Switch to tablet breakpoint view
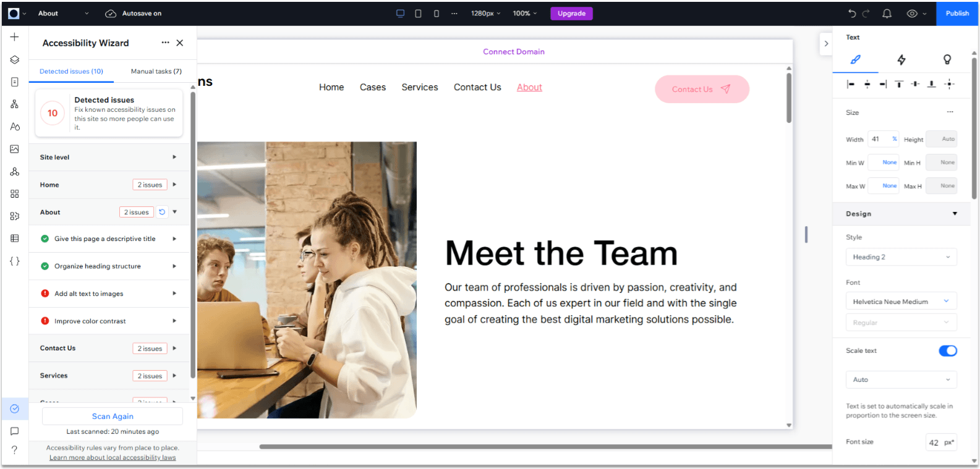The height and width of the screenshot is (469, 980). [418, 14]
